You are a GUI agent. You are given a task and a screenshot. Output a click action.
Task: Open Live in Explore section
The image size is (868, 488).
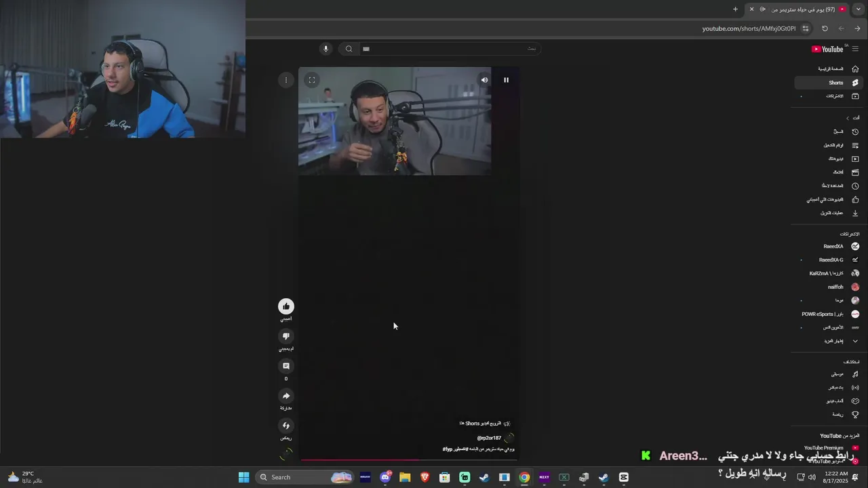[830, 388]
